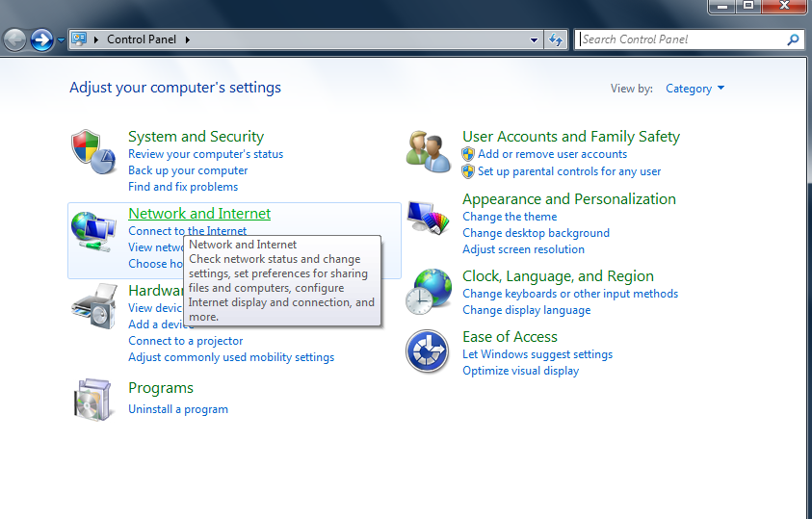
Task: Open the Hardware printer and speaker icon
Action: [x=94, y=306]
